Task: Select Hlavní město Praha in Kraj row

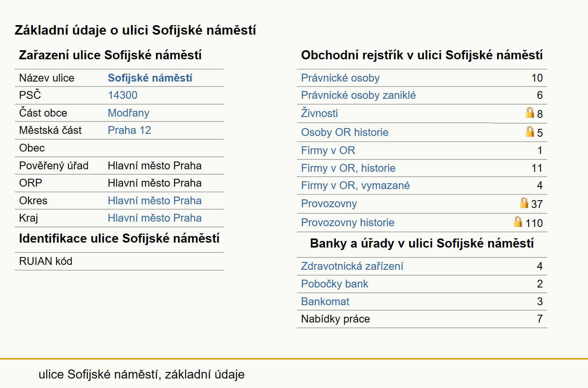Action: [x=155, y=218]
